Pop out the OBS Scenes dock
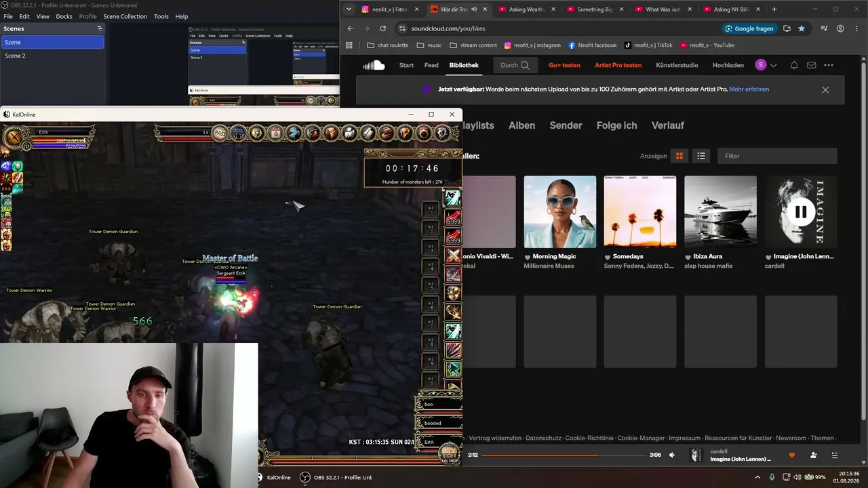 pyautogui.click(x=100, y=28)
